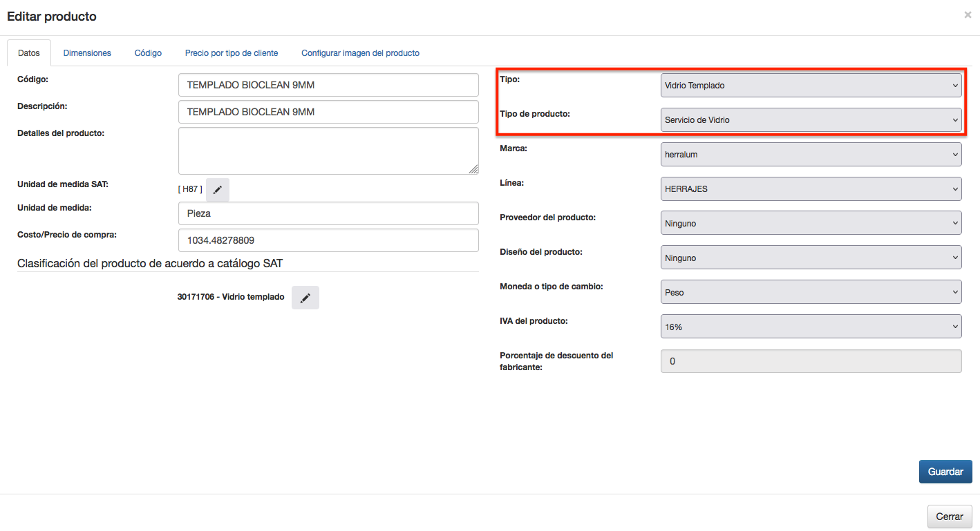Change Moneda o tipo de cambio

811,293
